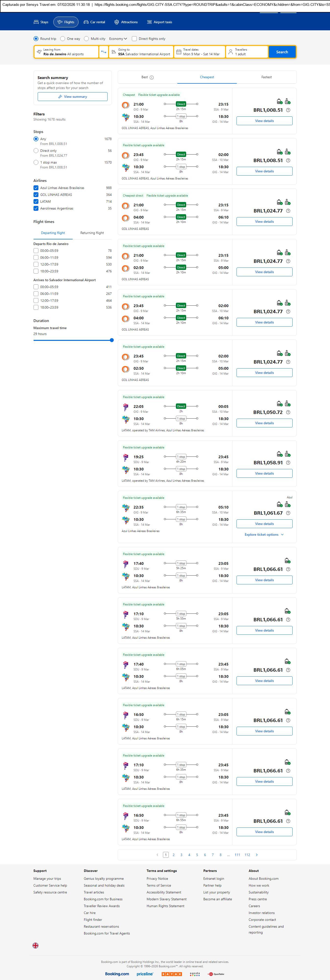Click the calendar icon in Travel dates
The height and width of the screenshot is (980, 330).
point(179,52)
